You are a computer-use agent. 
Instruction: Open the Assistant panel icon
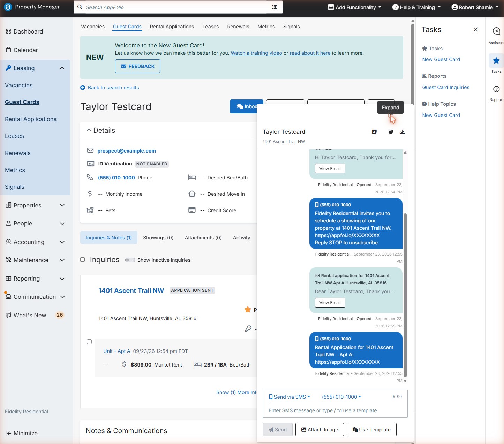pyautogui.click(x=496, y=31)
